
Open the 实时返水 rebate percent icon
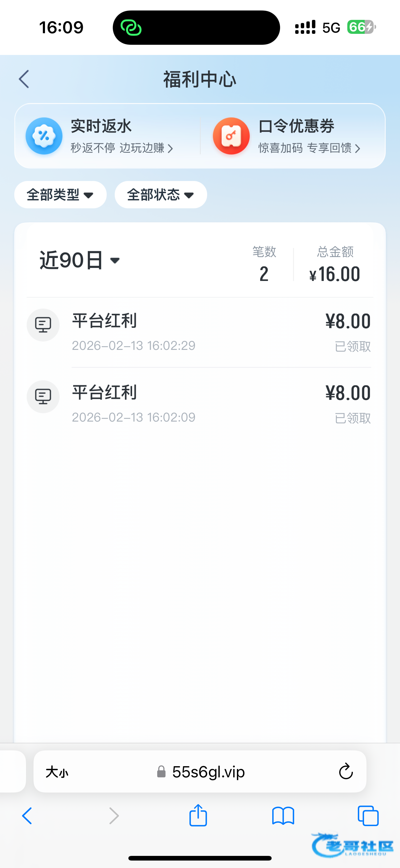point(44,136)
